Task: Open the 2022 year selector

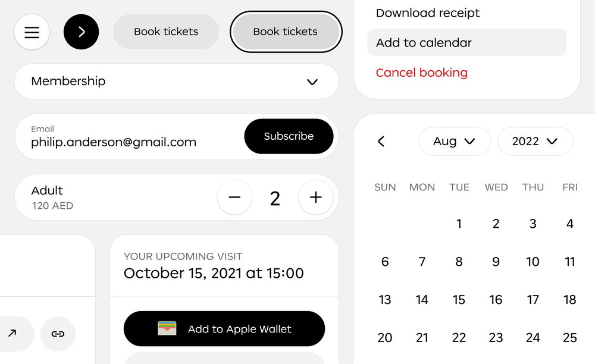Action: tap(535, 142)
